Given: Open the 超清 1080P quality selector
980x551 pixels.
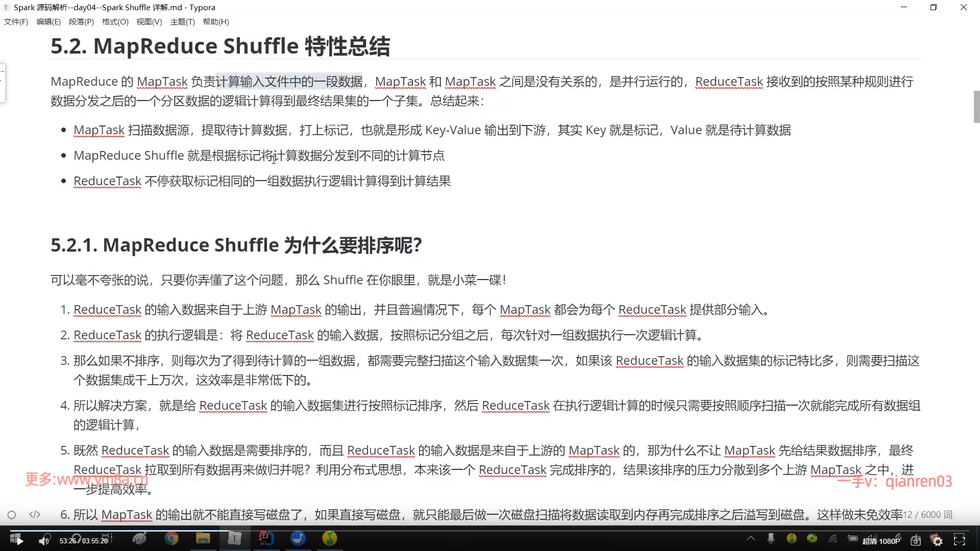Looking at the screenshot, I should coord(881,541).
